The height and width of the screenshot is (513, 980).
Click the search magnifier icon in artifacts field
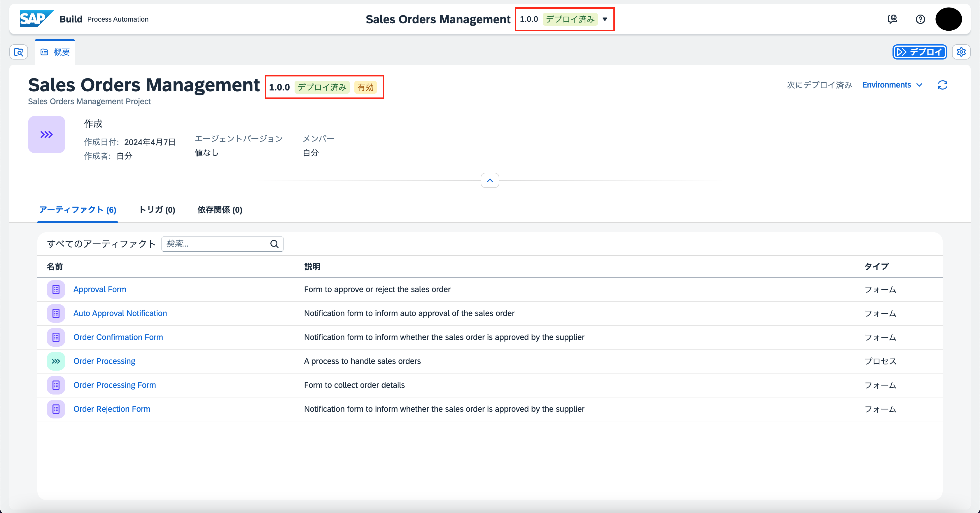274,244
